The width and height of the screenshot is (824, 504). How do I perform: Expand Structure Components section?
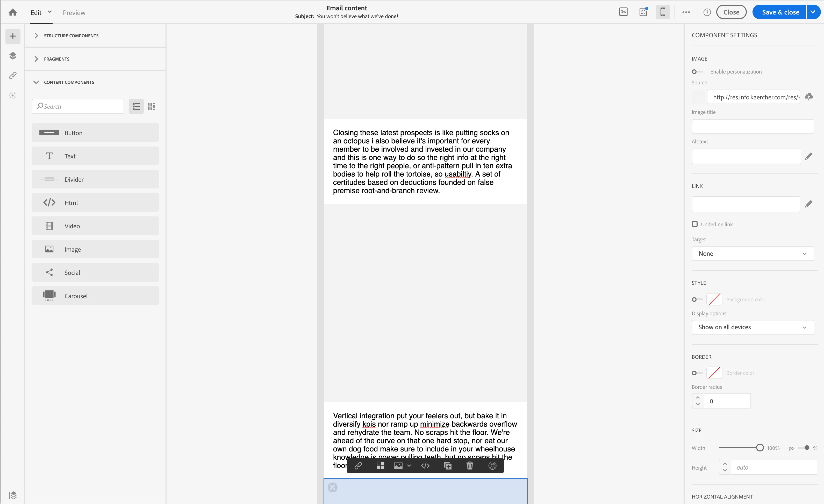point(71,35)
